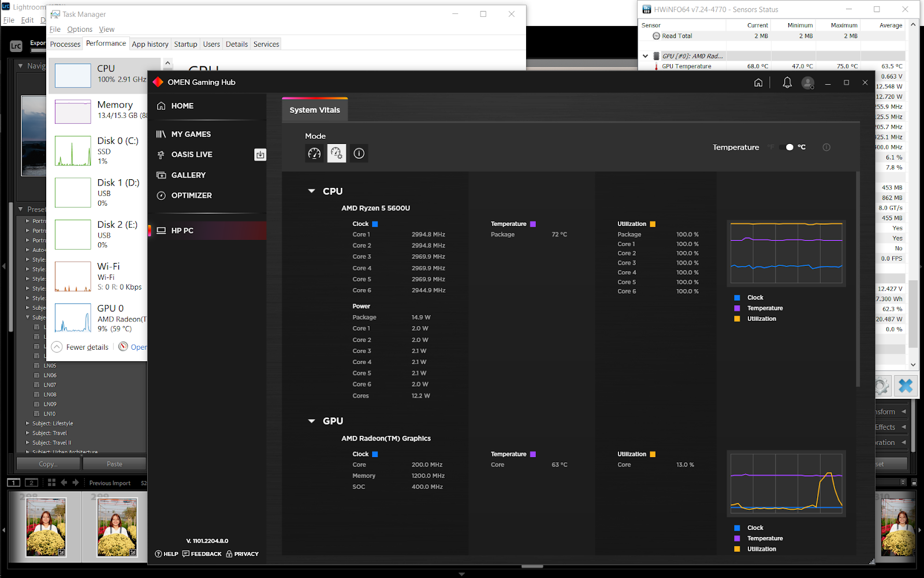
Task: Select second filmstrip photo thumbnail
Action: click(117, 527)
